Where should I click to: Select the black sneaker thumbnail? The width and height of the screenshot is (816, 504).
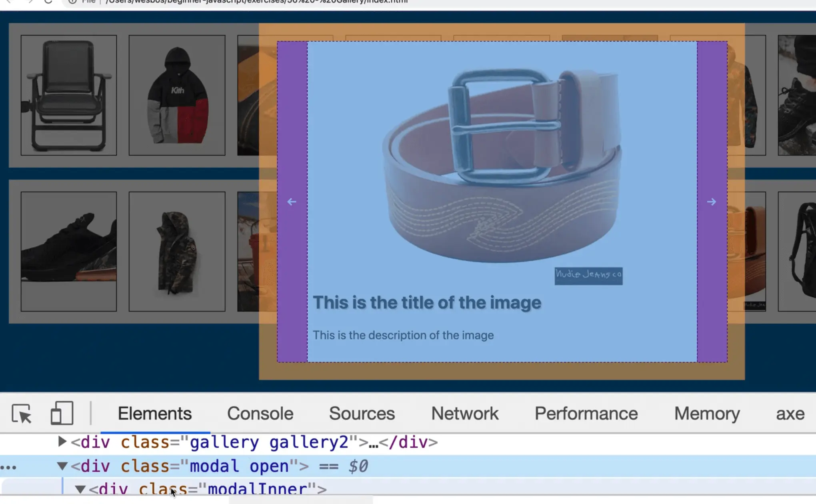coord(69,251)
